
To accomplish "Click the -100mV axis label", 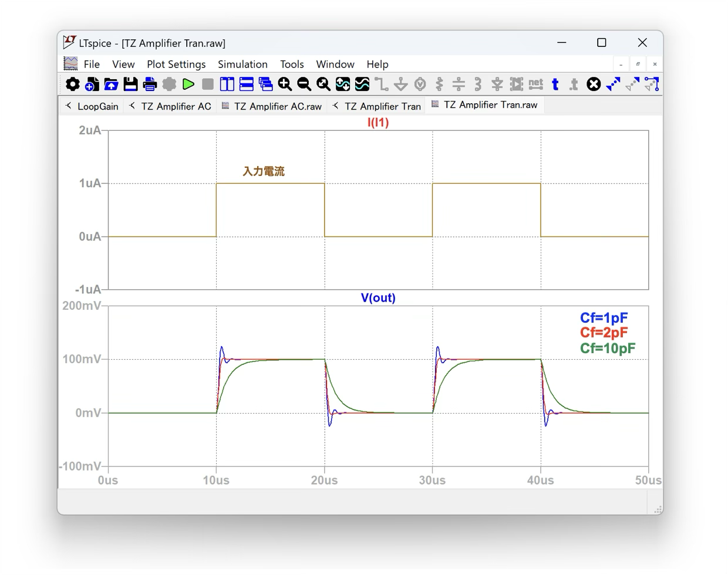I will pos(80,466).
